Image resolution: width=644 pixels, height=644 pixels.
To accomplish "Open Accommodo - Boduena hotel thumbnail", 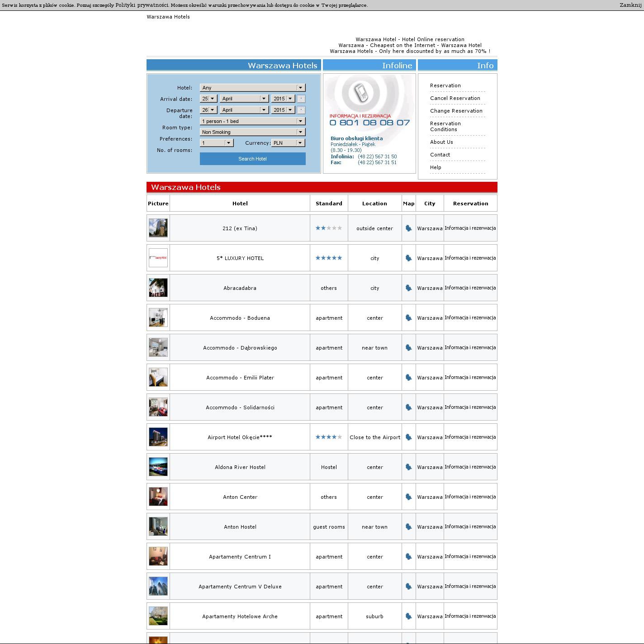I will pyautogui.click(x=158, y=317).
